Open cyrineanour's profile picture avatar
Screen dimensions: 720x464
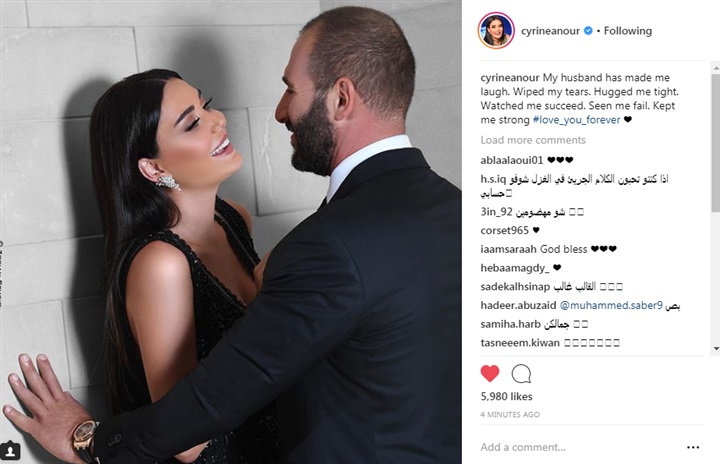coord(496,31)
